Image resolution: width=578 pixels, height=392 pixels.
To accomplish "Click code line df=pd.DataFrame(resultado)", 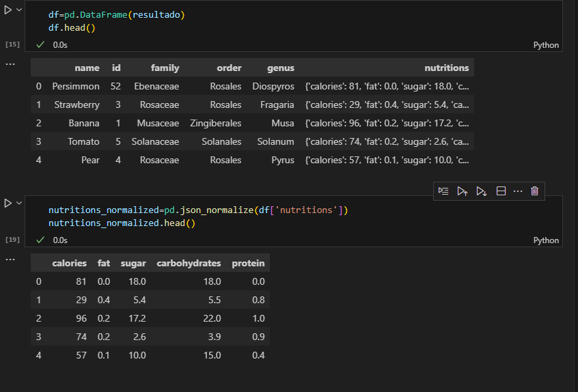I will point(116,15).
